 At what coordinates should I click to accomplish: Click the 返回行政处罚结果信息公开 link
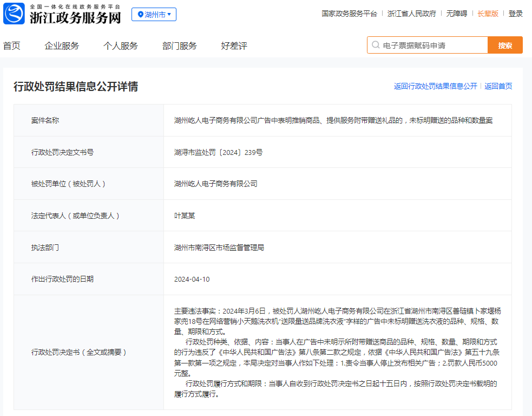(435, 86)
